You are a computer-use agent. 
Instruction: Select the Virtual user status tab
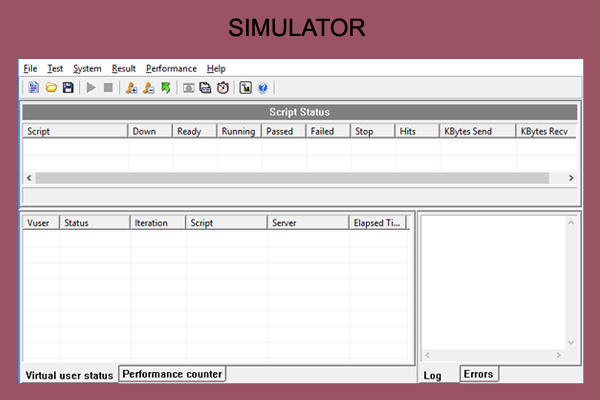(69, 376)
